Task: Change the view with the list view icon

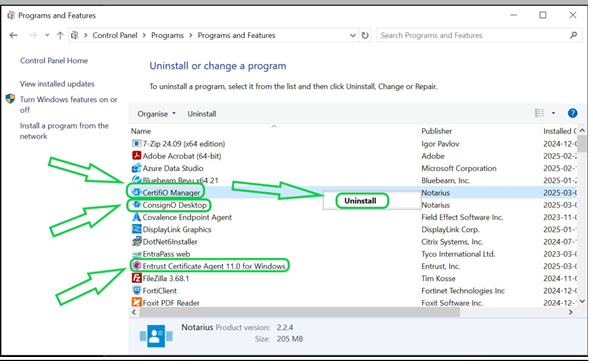Action: [x=539, y=113]
